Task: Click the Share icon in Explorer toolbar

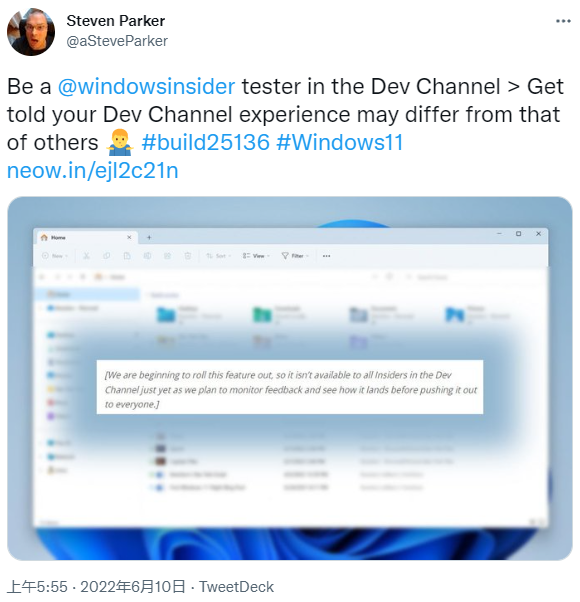Action: click(167, 256)
